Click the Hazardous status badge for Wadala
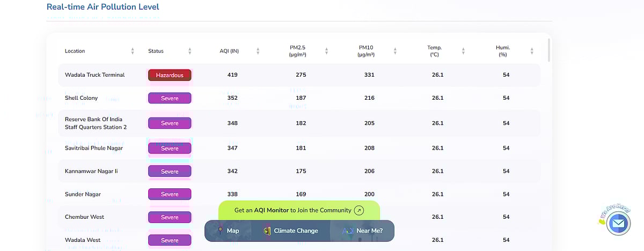The width and height of the screenshot is (644, 251). click(x=170, y=75)
